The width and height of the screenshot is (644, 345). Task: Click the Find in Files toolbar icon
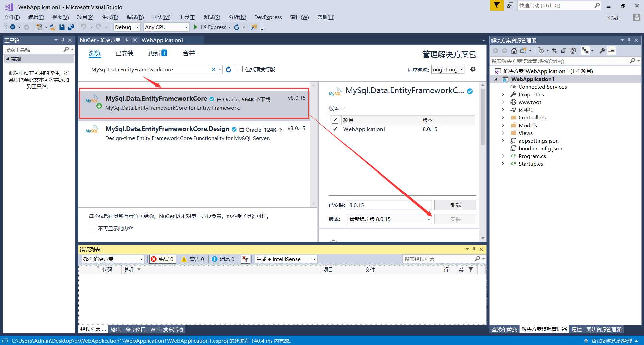tap(254, 27)
